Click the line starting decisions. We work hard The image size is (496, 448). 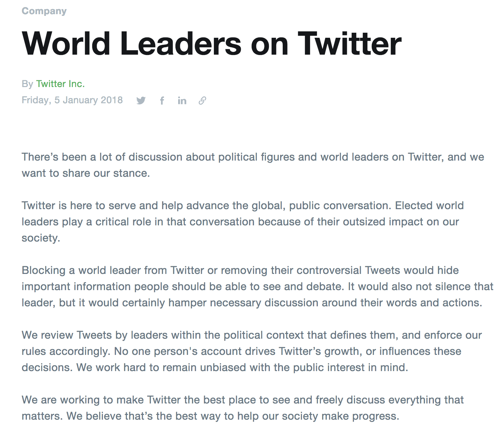coord(215,367)
